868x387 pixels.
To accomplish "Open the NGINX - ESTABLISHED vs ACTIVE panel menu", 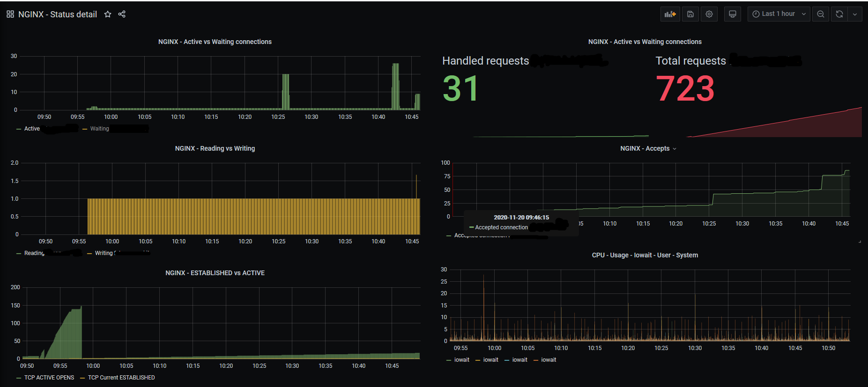I will point(215,273).
